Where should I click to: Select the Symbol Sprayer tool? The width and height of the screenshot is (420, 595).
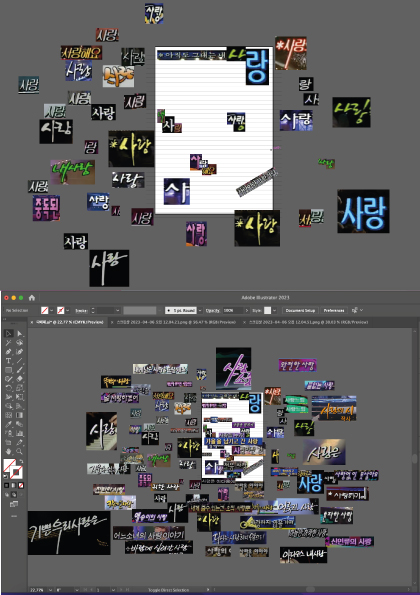click(8, 434)
